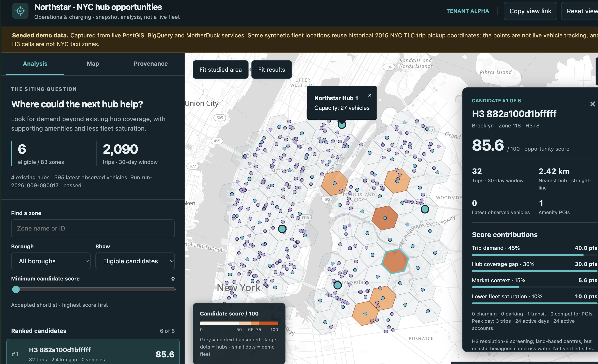Click the Minimum candidate score slider handle
Screen dimensions: 598x364
tap(16, 289)
